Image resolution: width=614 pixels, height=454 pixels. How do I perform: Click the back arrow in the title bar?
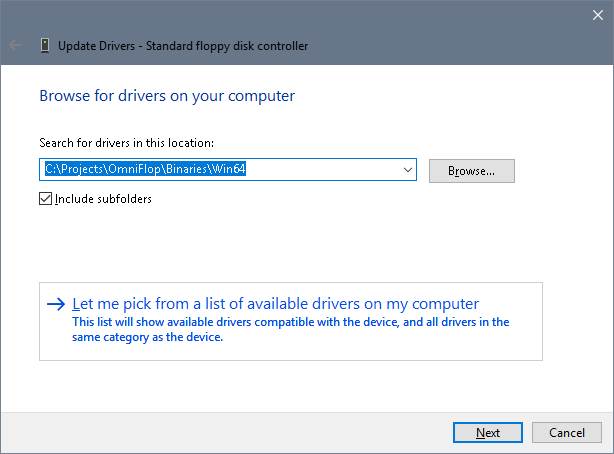coord(16,45)
